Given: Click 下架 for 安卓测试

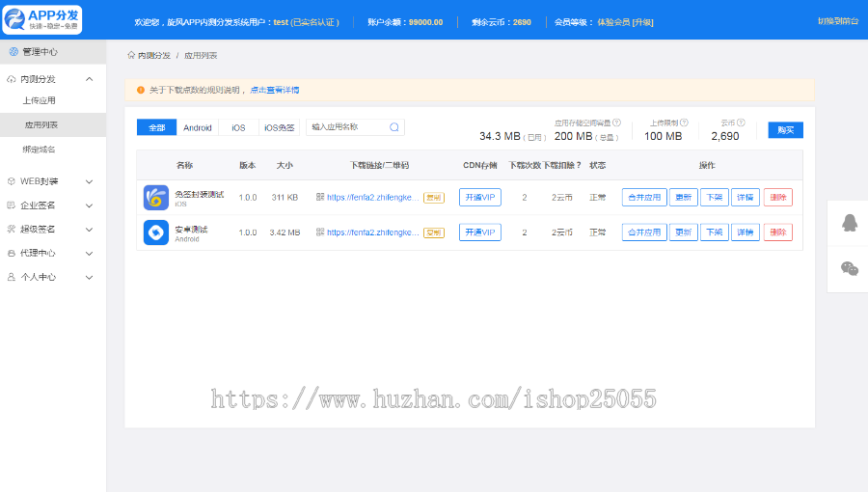Looking at the screenshot, I should 715,232.
